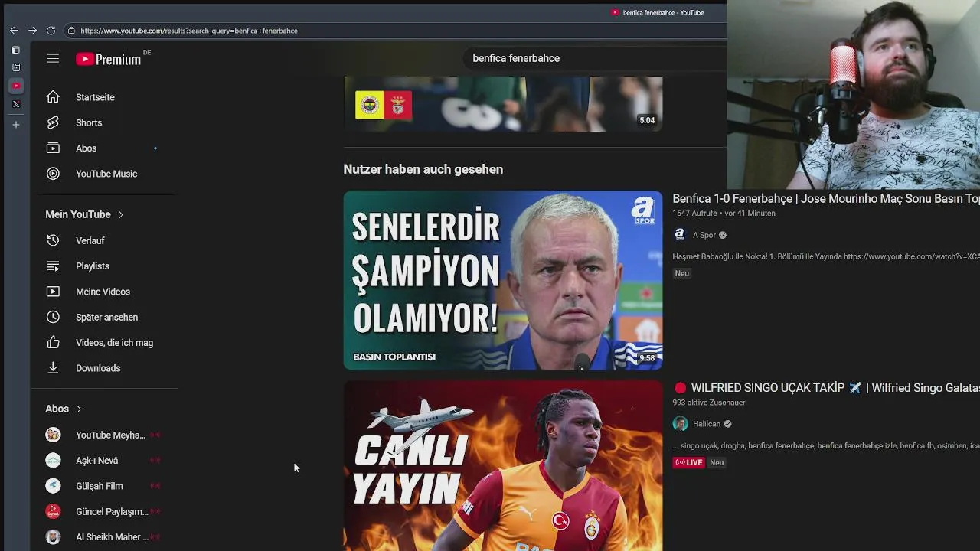Open Gülşah Film subscription label
The height and width of the screenshot is (551, 980).
(x=100, y=486)
